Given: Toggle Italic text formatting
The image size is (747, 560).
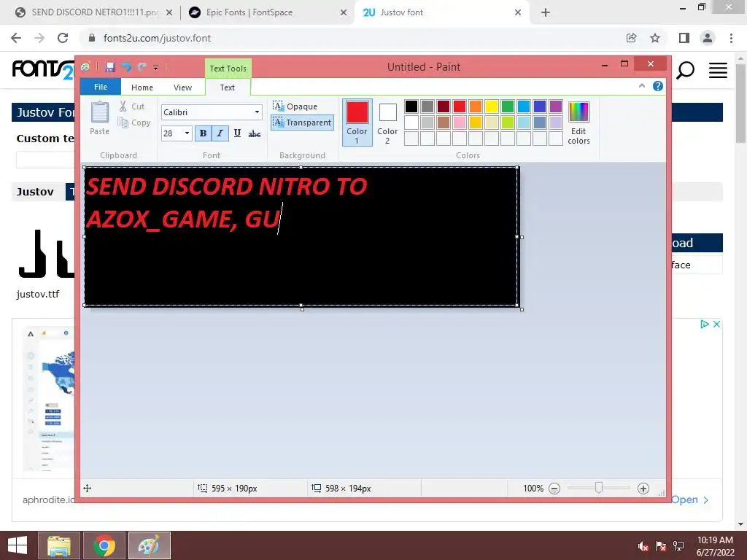Looking at the screenshot, I should click(x=220, y=133).
